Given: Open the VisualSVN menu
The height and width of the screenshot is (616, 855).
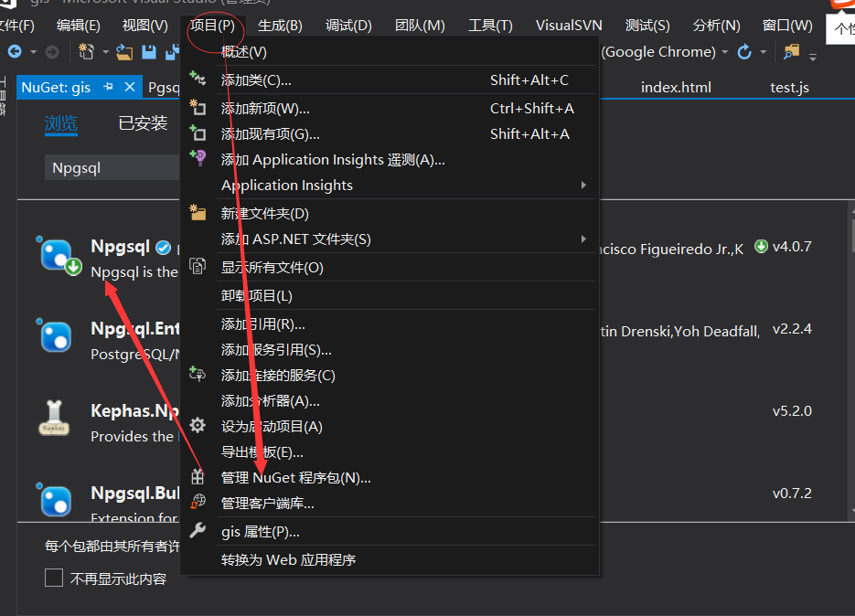Looking at the screenshot, I should pos(569,26).
